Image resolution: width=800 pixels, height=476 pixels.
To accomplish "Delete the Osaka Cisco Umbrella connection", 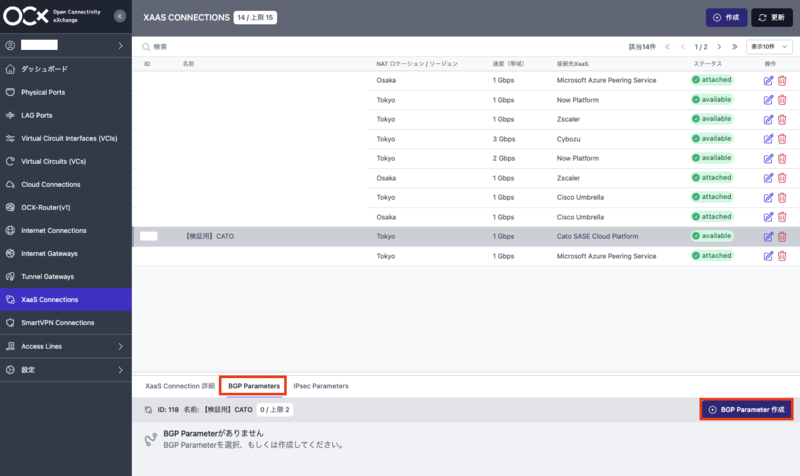I will click(x=782, y=217).
